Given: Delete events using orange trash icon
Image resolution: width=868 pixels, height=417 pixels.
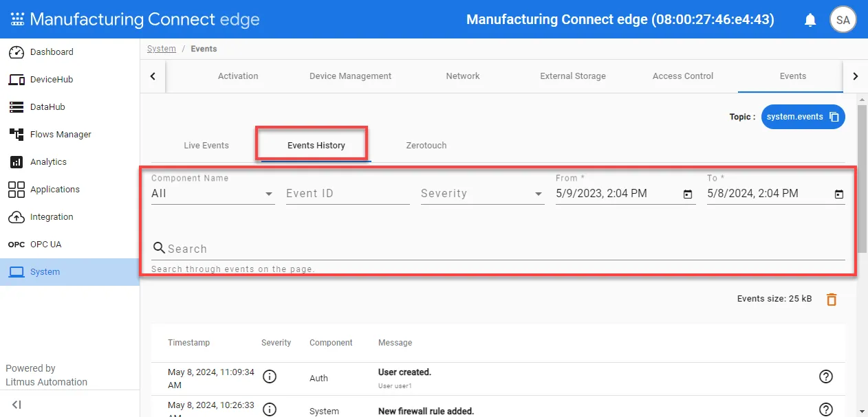Looking at the screenshot, I should (832, 299).
